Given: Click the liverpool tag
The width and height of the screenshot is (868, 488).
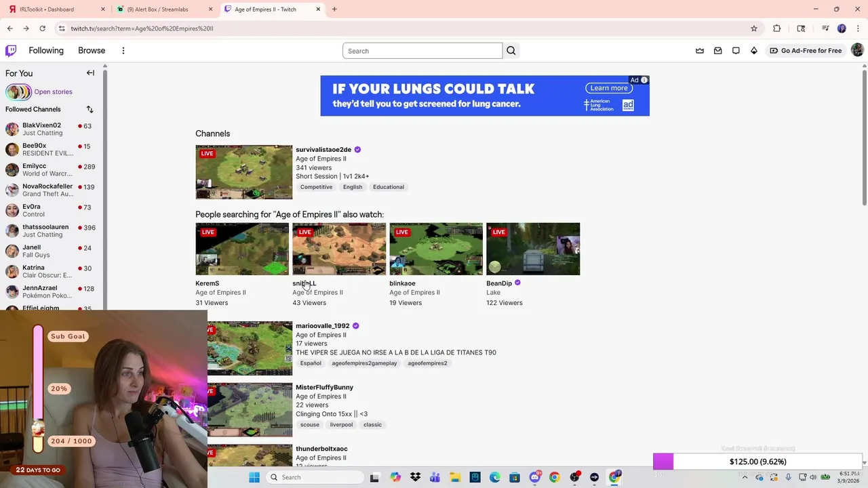Looking at the screenshot, I should 341,425.
